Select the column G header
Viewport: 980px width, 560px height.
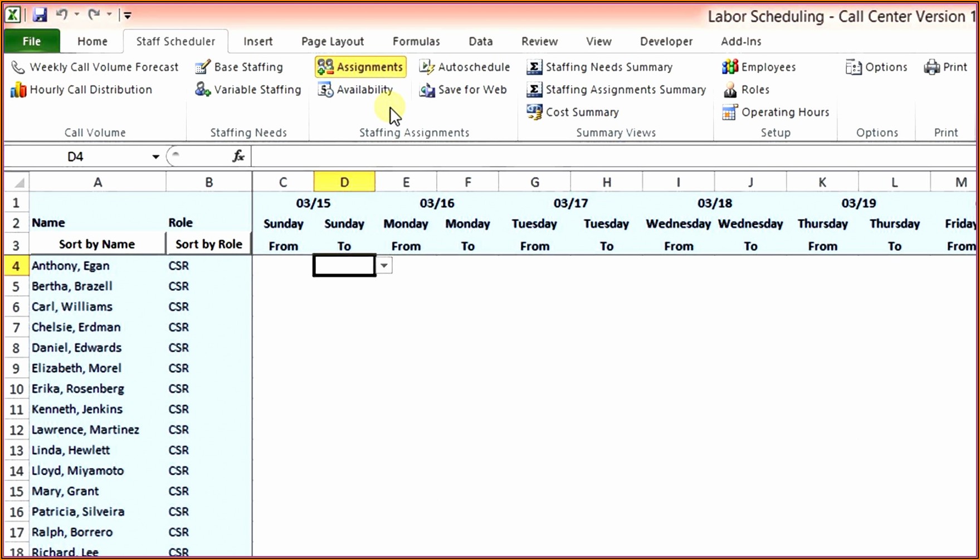534,182
